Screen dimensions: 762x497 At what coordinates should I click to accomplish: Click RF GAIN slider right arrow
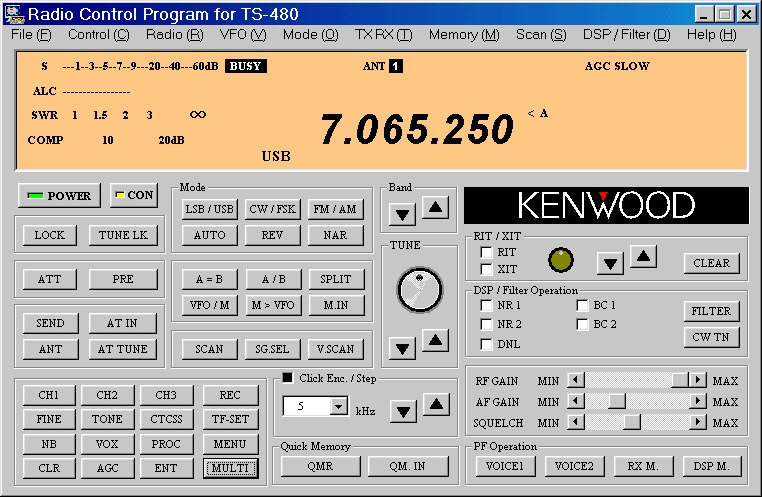698,380
